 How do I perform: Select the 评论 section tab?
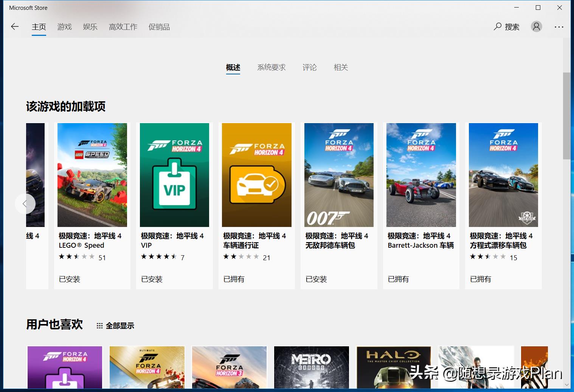point(309,67)
